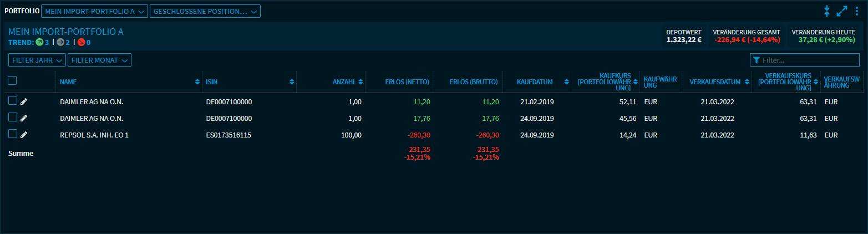Open the Filter Monat dropdown
Viewport: 868px width, 234px height.
[x=99, y=60]
